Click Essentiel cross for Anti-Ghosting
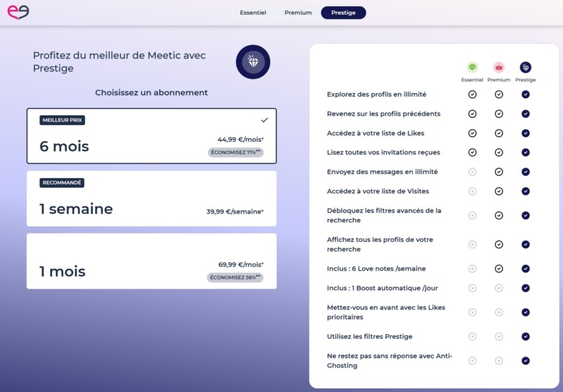 (472, 361)
